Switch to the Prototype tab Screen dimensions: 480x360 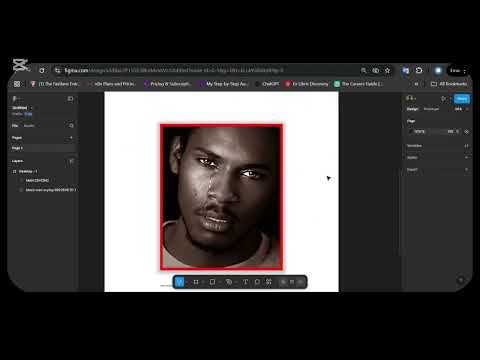click(431, 109)
